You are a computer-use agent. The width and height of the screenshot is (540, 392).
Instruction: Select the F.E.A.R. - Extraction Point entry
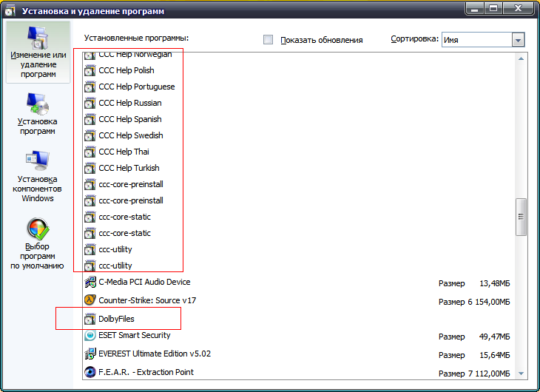tap(146, 372)
